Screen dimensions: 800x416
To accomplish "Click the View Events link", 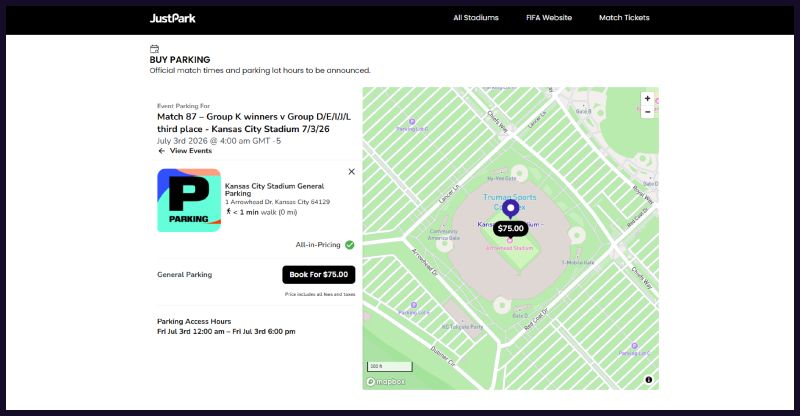I will point(190,151).
